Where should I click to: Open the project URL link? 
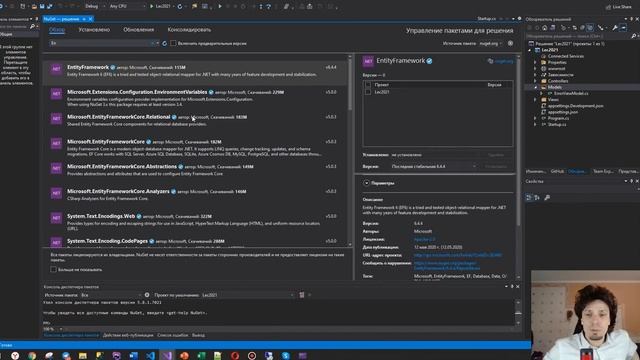[x=458, y=256]
